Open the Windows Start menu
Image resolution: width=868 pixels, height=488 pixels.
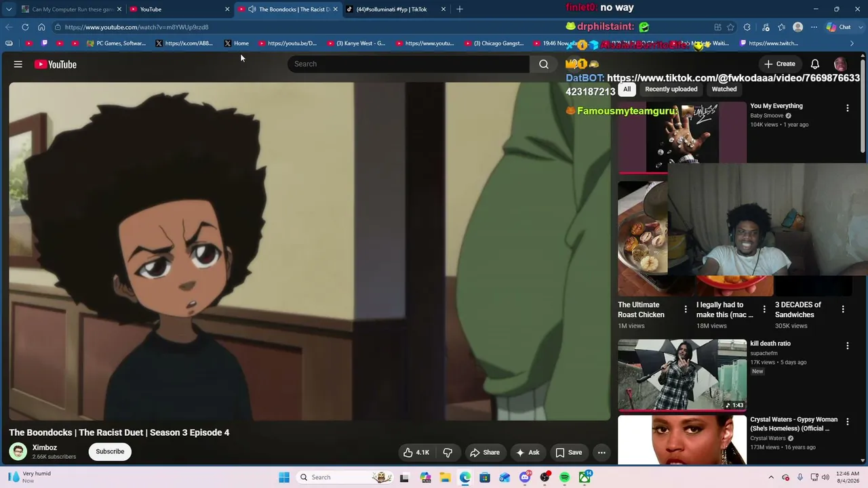284,477
